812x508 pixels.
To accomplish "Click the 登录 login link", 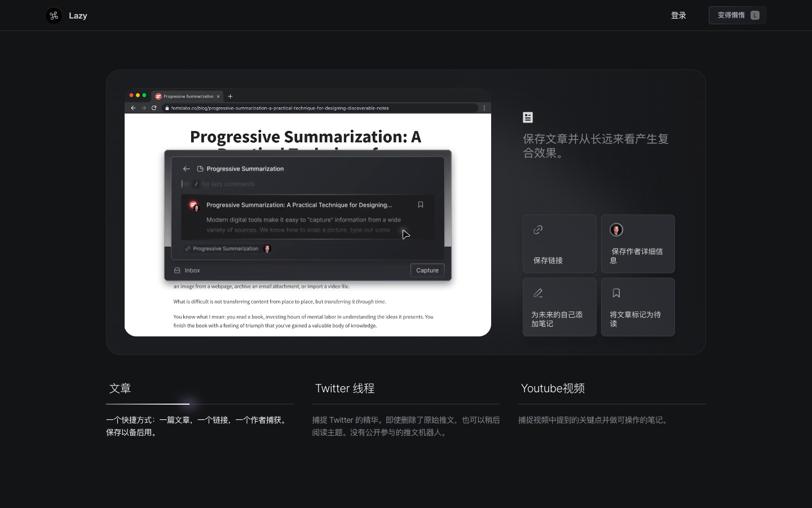I will click(x=678, y=15).
